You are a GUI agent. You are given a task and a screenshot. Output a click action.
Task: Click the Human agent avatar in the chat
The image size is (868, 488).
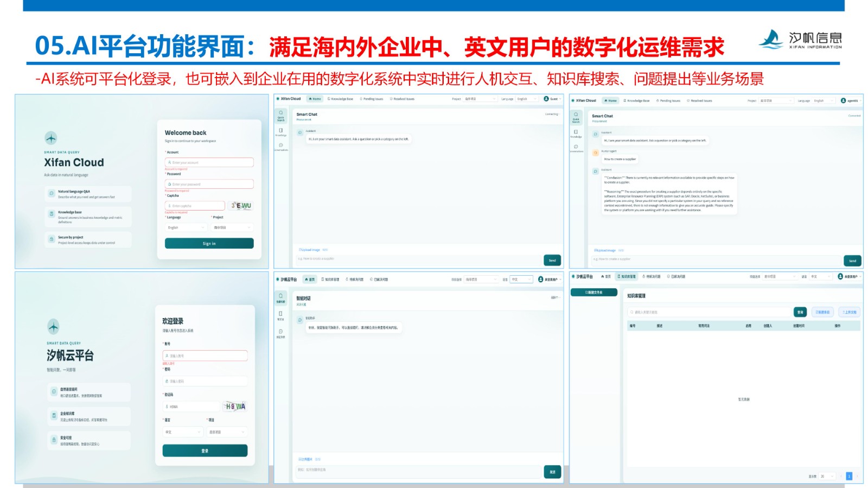(x=596, y=153)
